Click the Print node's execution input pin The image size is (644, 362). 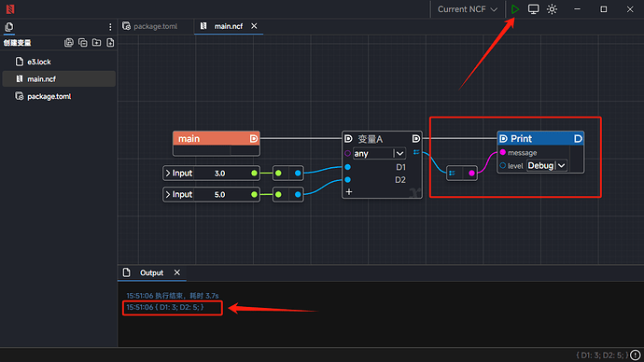(x=504, y=139)
